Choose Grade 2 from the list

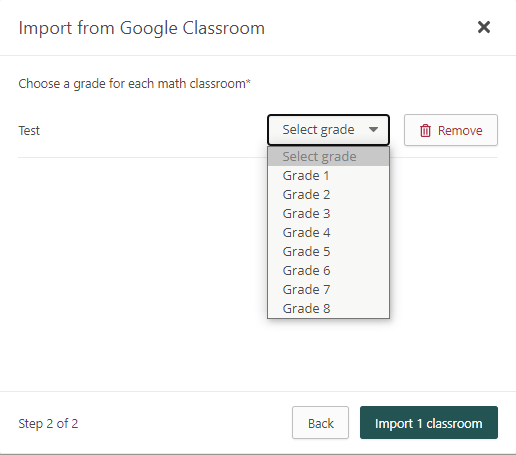[328, 195]
